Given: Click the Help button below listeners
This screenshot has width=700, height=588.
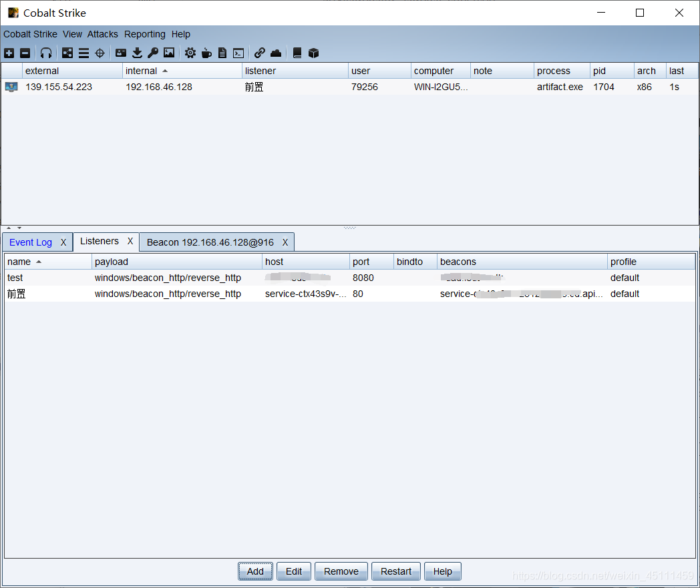Looking at the screenshot, I should 443,571.
